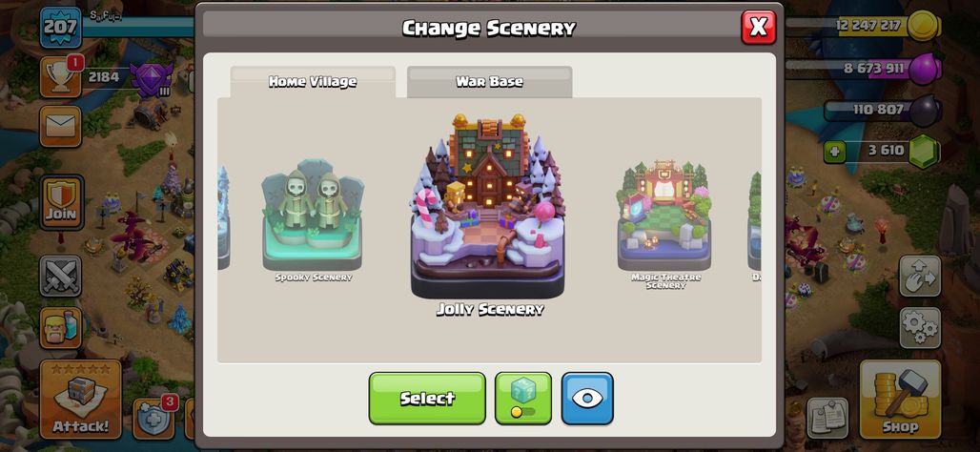Switch to the Home Village tab
This screenshot has width=980, height=452.
pos(313,82)
